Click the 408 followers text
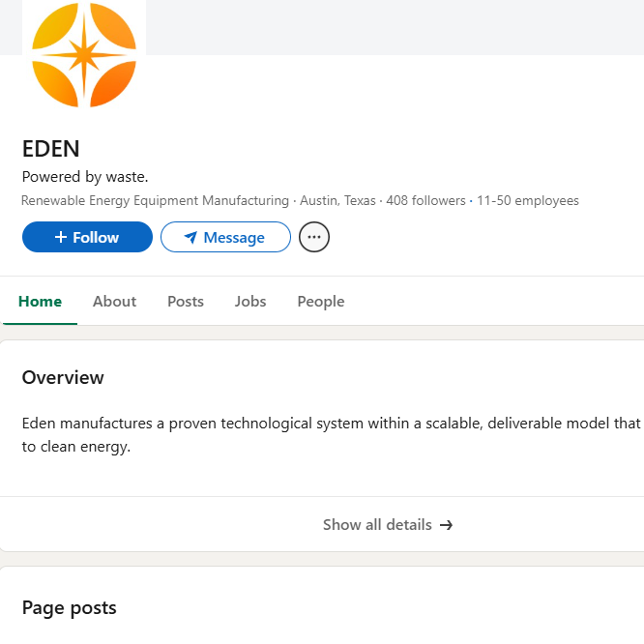The height and width of the screenshot is (644, 644). pos(425,201)
